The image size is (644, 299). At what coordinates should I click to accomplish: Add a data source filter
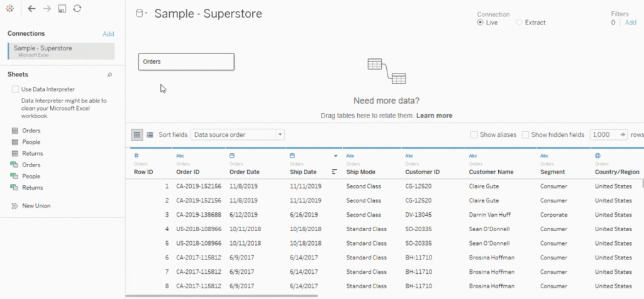pos(630,23)
